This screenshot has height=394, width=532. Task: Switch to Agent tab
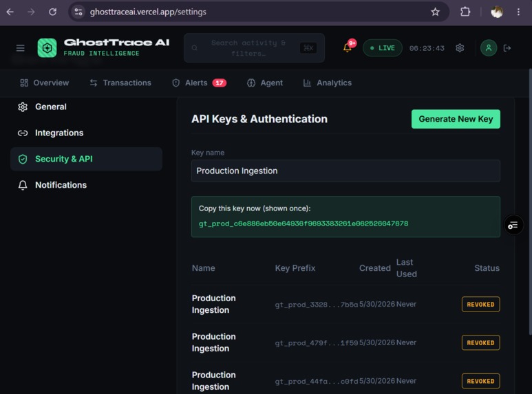pyautogui.click(x=265, y=83)
